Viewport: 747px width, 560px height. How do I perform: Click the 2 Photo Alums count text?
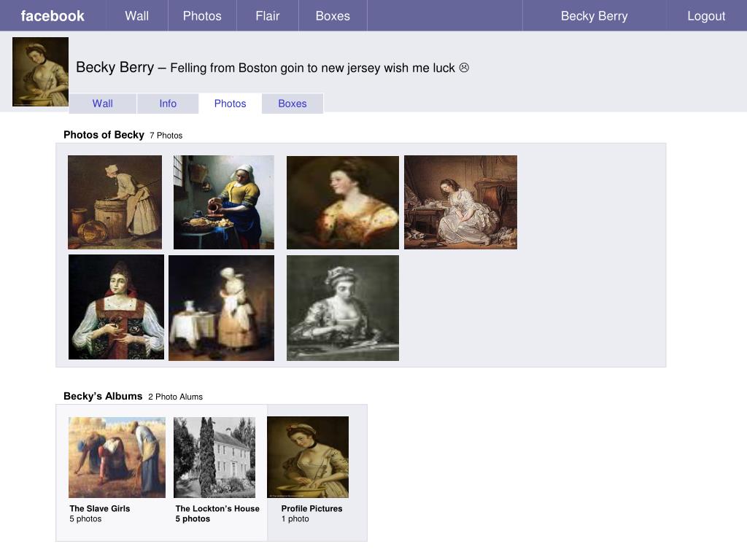[x=175, y=397]
